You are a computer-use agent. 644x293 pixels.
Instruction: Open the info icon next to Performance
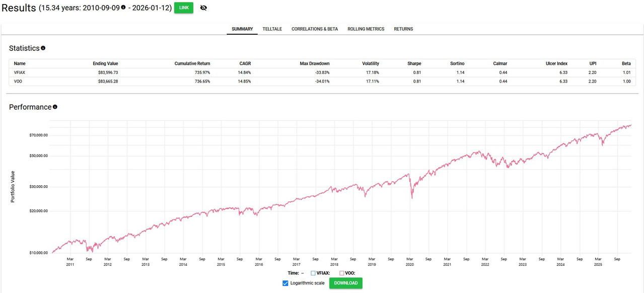pos(55,107)
